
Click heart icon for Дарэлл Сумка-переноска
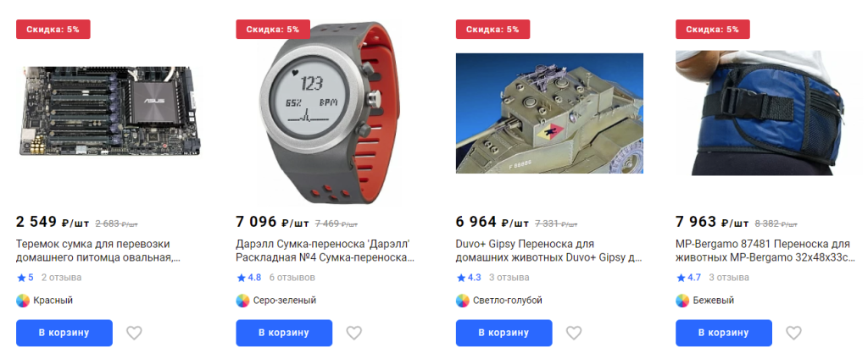coord(353,333)
